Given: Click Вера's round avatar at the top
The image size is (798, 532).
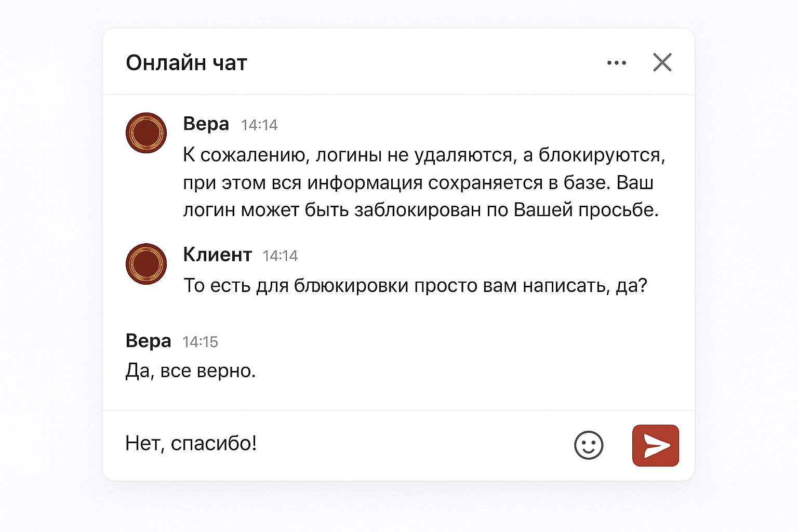Looking at the screenshot, I should [146, 133].
